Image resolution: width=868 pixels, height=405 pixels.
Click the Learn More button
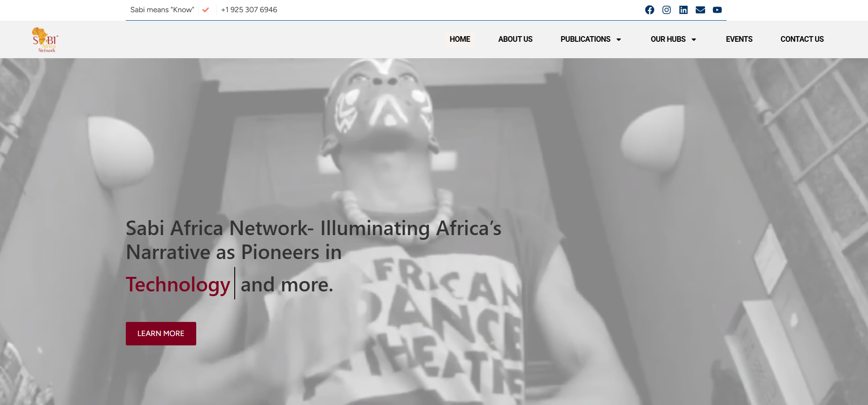[161, 334]
